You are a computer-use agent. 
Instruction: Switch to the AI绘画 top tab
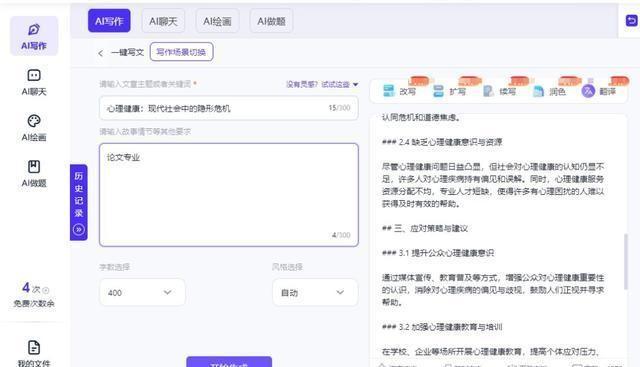pyautogui.click(x=218, y=21)
